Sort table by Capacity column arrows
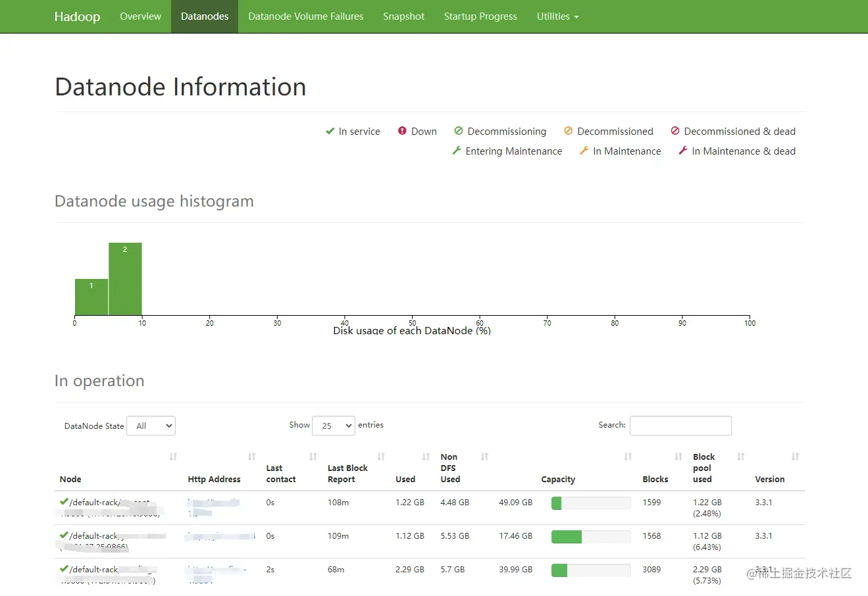The image size is (868, 596). 628,457
